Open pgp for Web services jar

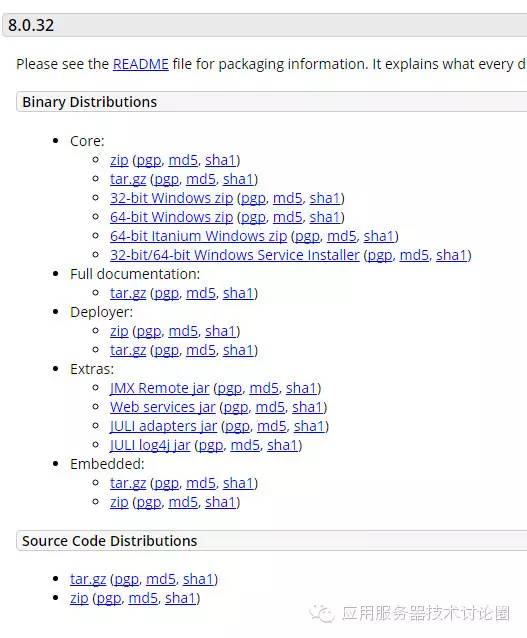tap(236, 407)
